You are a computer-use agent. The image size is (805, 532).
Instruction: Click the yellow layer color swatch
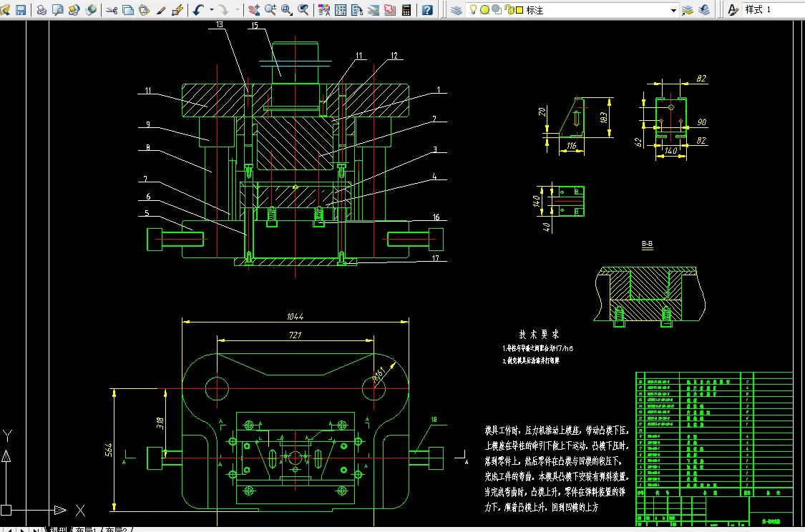point(519,10)
